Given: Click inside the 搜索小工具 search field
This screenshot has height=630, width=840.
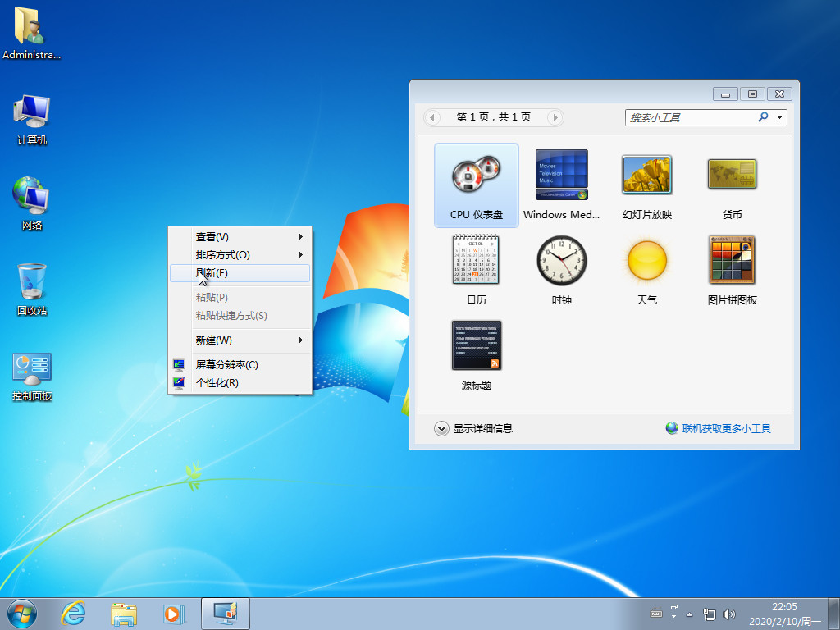Looking at the screenshot, I should click(x=693, y=117).
